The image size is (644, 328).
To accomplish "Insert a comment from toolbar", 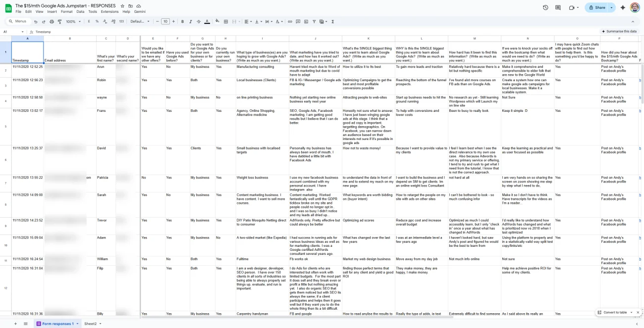I will pos(298,22).
